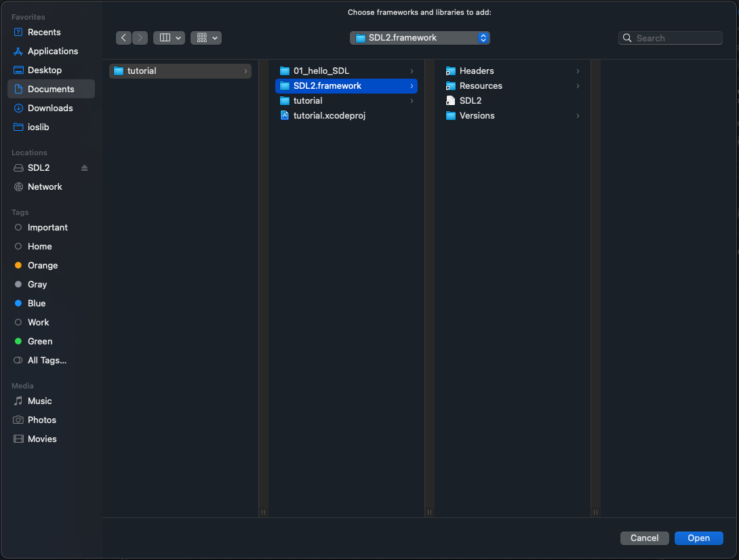This screenshot has width=739, height=560.
Task: Open the SDL2.framework path popup
Action: click(x=420, y=38)
